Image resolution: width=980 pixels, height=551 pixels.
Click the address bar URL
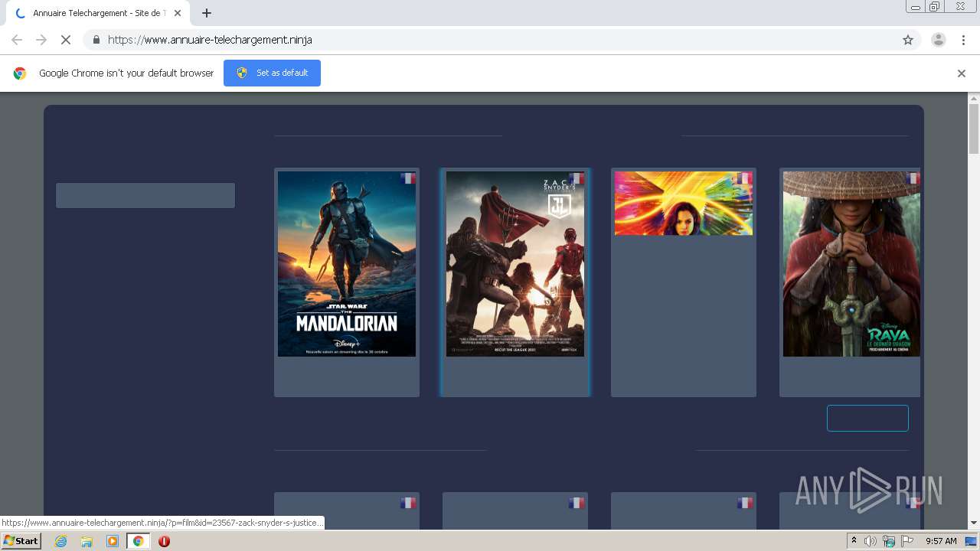tap(210, 40)
